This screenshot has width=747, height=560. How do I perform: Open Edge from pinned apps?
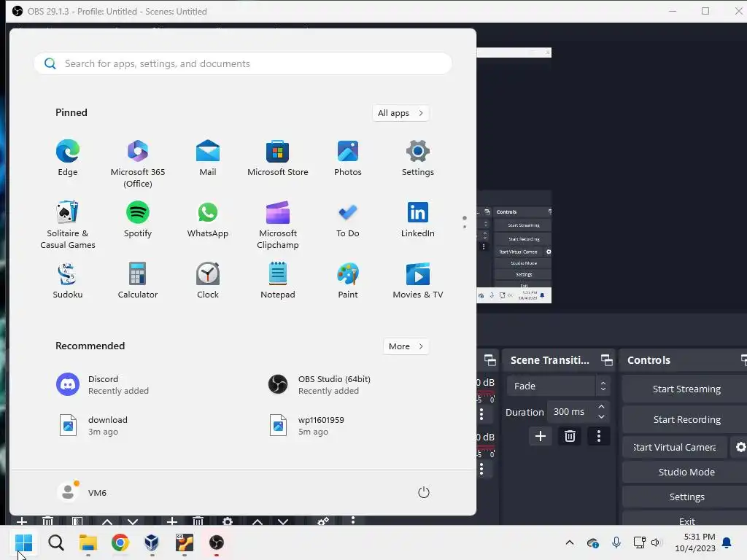68,158
